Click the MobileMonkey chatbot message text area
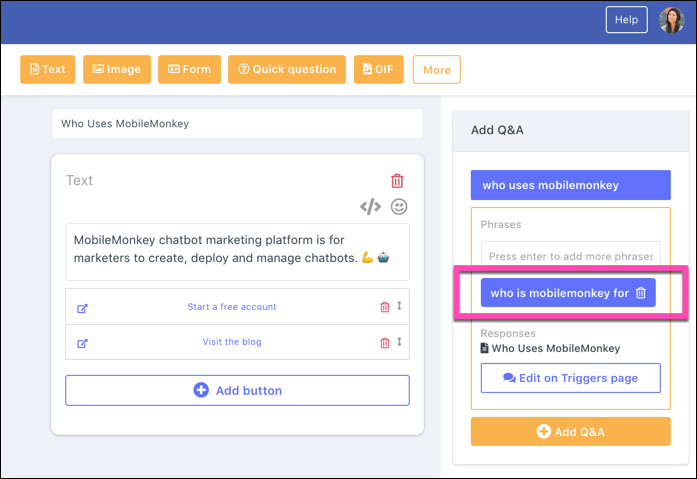 coord(237,252)
